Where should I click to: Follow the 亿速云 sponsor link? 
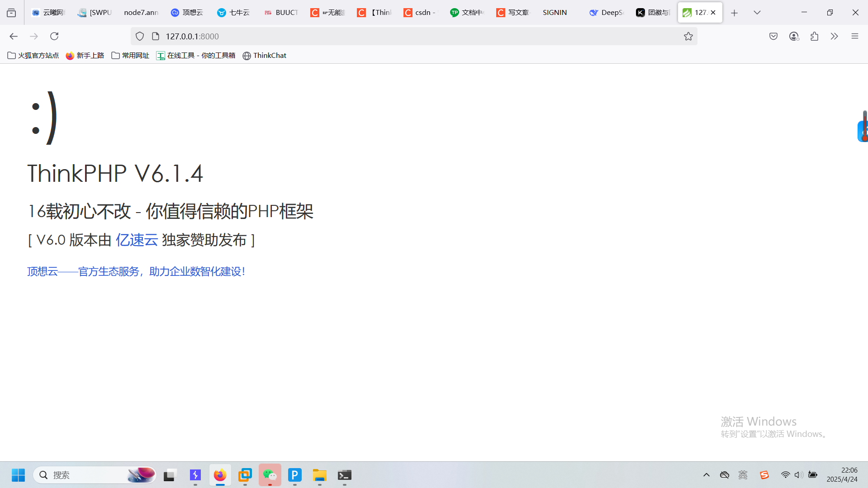click(137, 240)
